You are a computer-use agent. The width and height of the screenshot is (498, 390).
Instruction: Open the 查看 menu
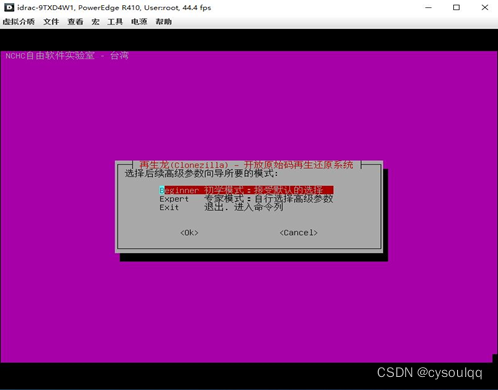point(75,22)
